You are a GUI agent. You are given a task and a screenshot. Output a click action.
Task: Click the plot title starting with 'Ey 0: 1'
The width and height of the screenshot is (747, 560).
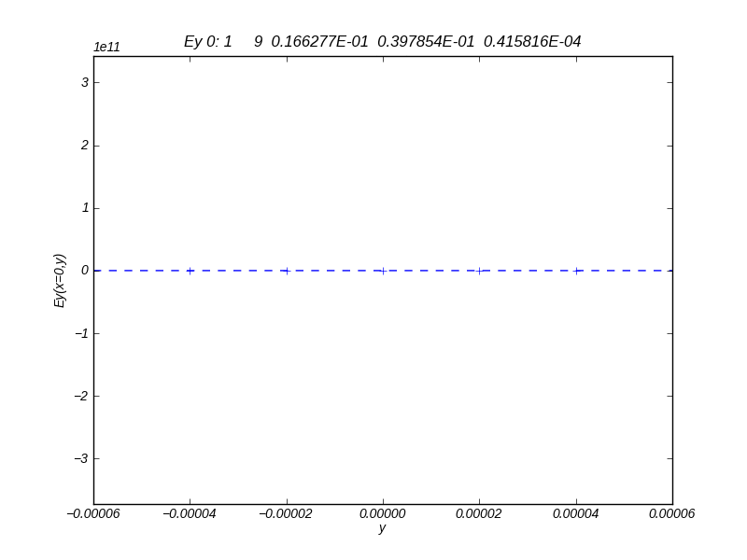click(x=382, y=41)
